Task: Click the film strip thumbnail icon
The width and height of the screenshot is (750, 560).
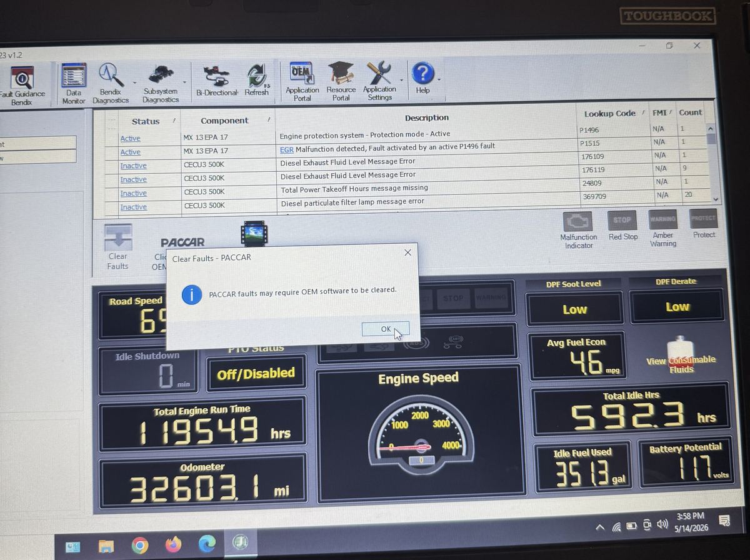Action: (253, 235)
